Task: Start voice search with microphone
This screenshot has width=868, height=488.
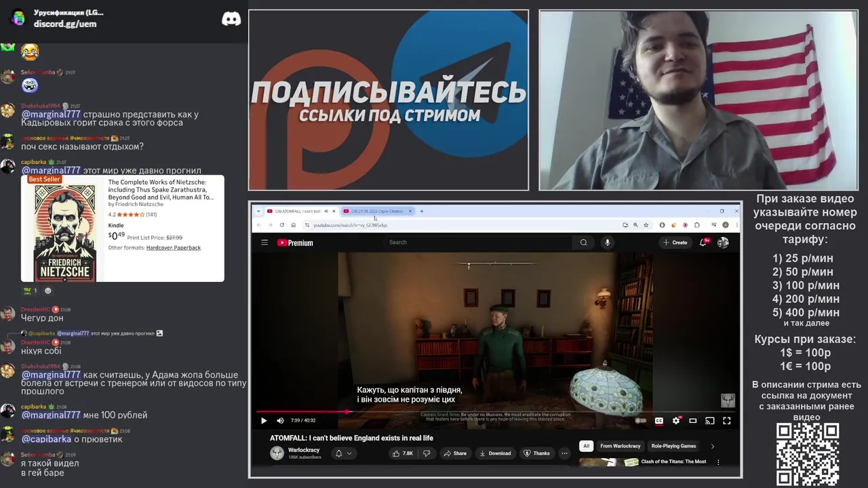Action: click(x=608, y=242)
